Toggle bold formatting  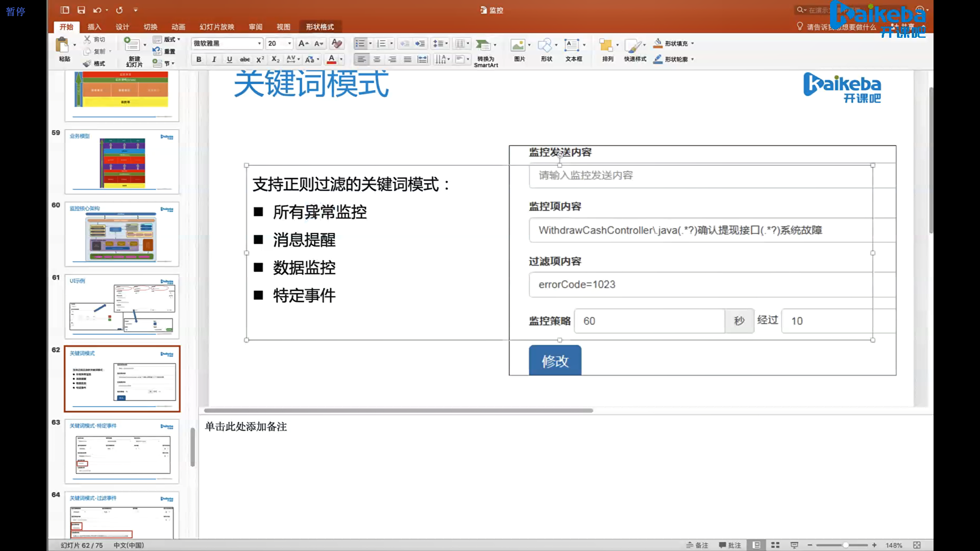click(x=199, y=59)
